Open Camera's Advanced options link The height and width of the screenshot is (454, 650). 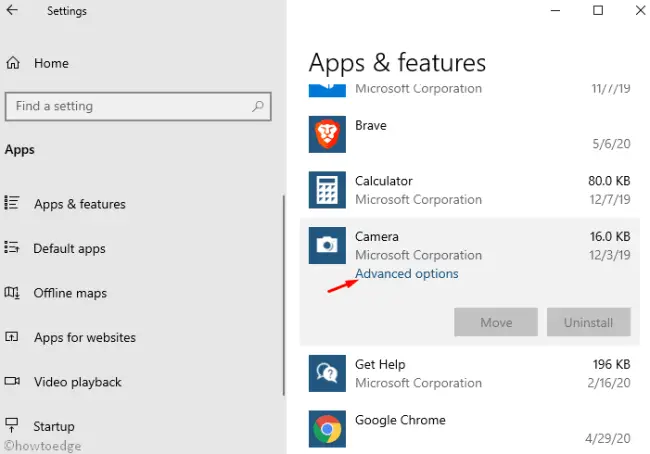tap(407, 274)
